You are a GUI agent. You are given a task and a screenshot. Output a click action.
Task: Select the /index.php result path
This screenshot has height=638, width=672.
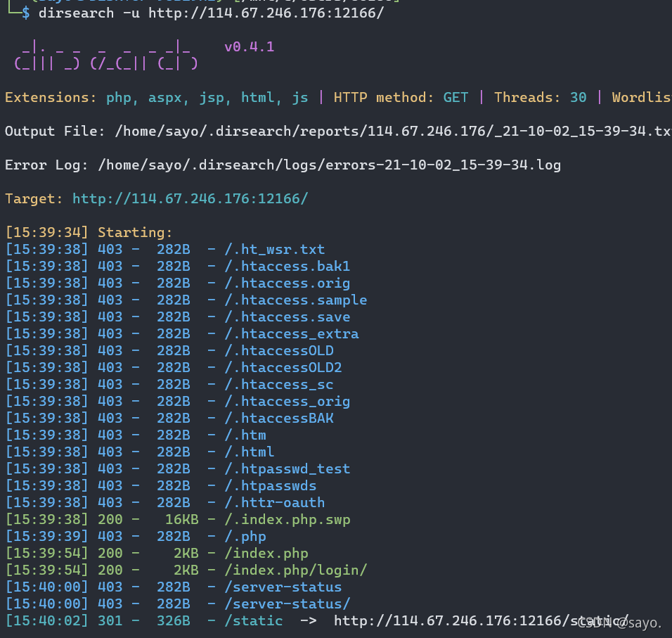[266, 553]
